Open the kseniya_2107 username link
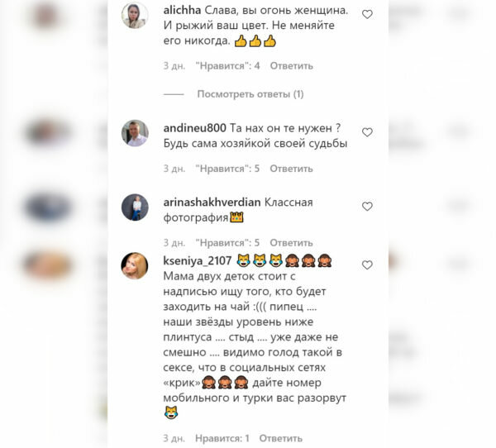The image size is (496, 448). [x=198, y=260]
